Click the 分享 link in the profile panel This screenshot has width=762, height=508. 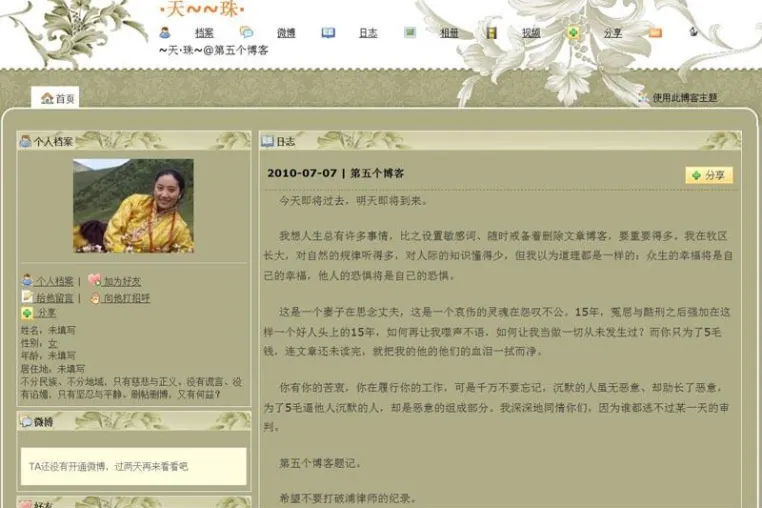tap(46, 313)
